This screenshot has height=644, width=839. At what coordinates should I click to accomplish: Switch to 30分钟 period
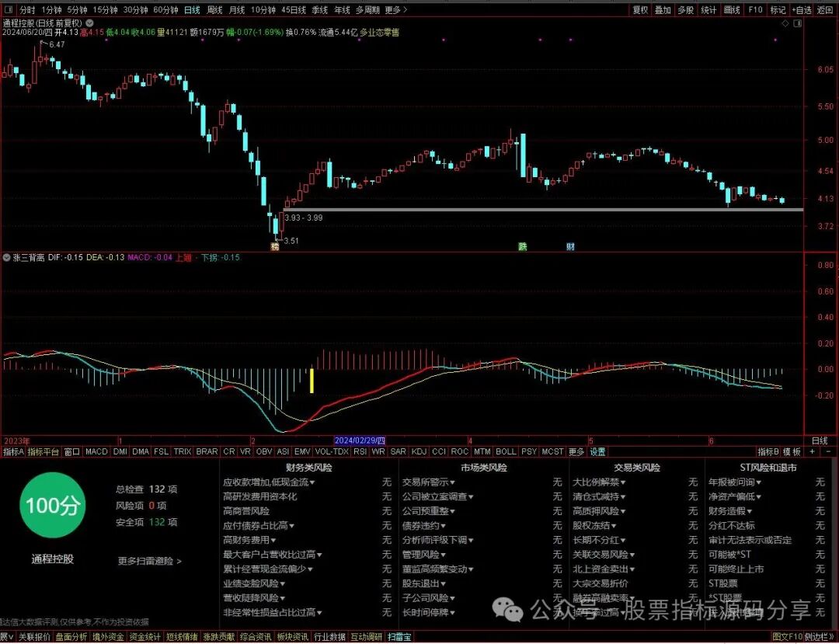tap(135, 9)
